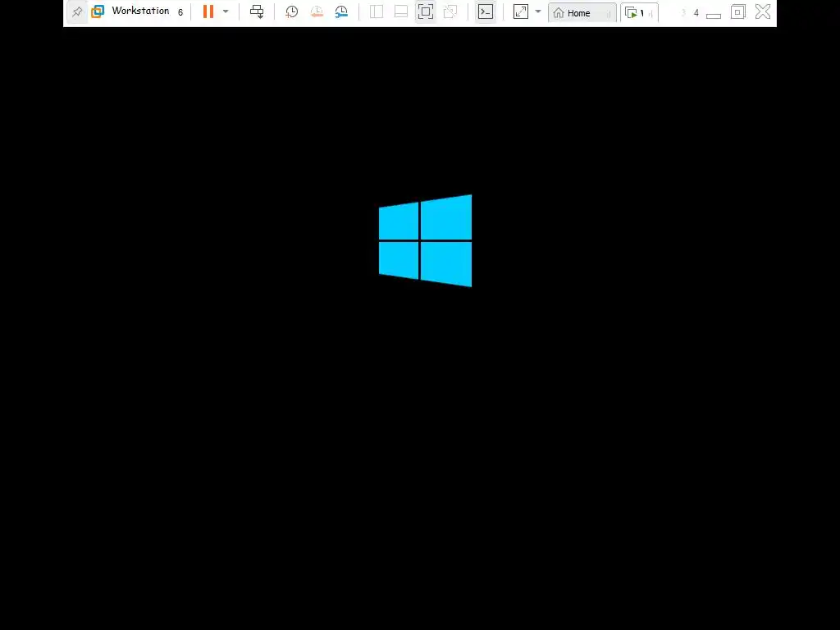Open the snapshot manager
The height and width of the screenshot is (630, 840).
tap(341, 11)
